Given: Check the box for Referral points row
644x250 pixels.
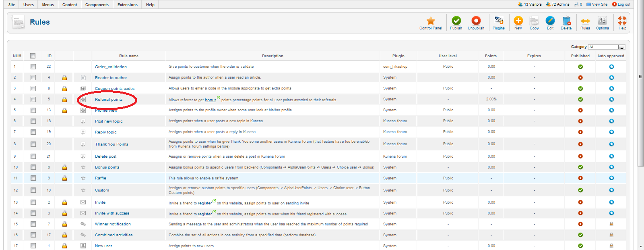Looking at the screenshot, I should 33,99.
